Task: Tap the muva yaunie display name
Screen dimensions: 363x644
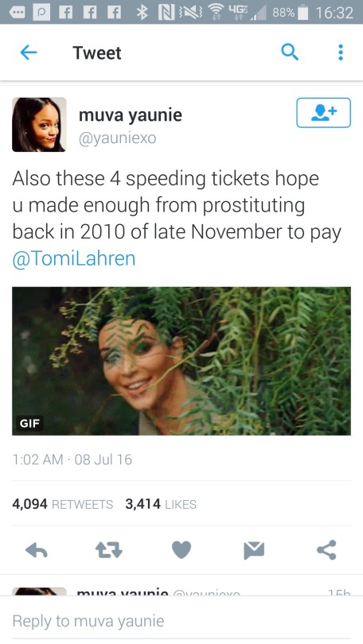Action: pos(131,115)
